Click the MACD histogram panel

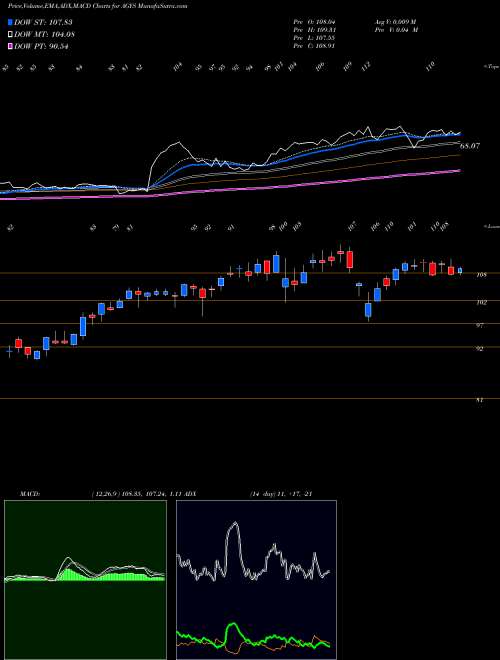coord(85,580)
